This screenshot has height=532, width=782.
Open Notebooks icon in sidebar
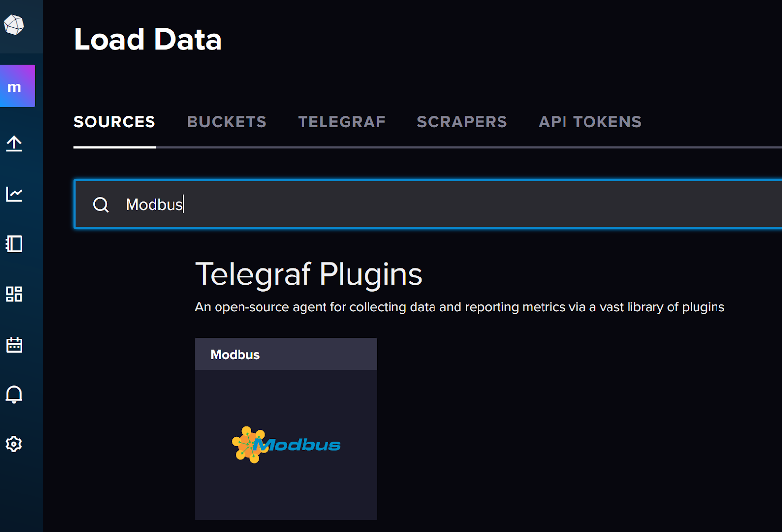click(x=14, y=244)
